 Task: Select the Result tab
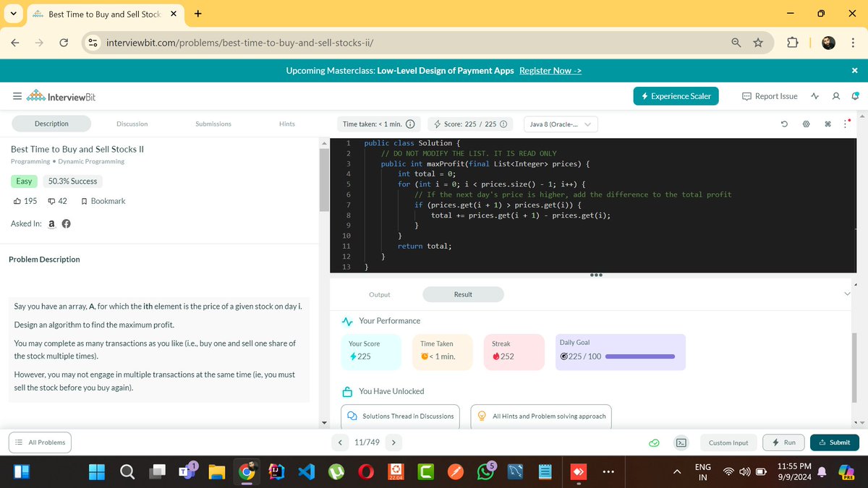click(x=463, y=294)
